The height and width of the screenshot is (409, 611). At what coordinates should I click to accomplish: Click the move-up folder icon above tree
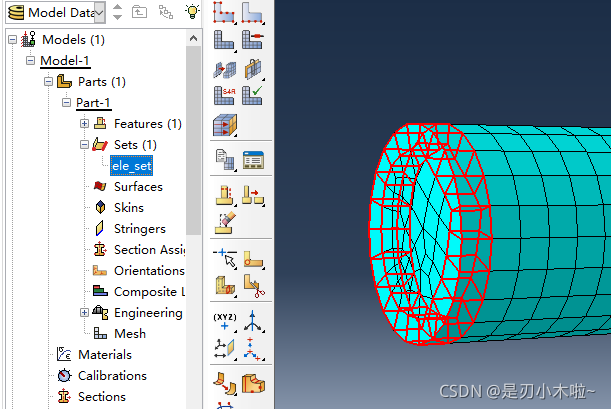tap(140, 12)
